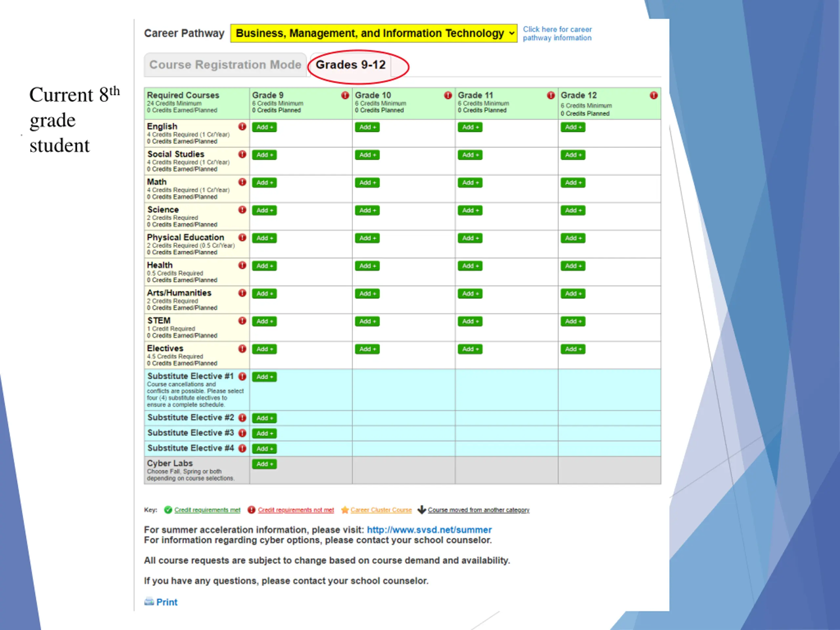Click the printer icon next to Print
Viewport: 840px width, 630px height.
point(149,601)
